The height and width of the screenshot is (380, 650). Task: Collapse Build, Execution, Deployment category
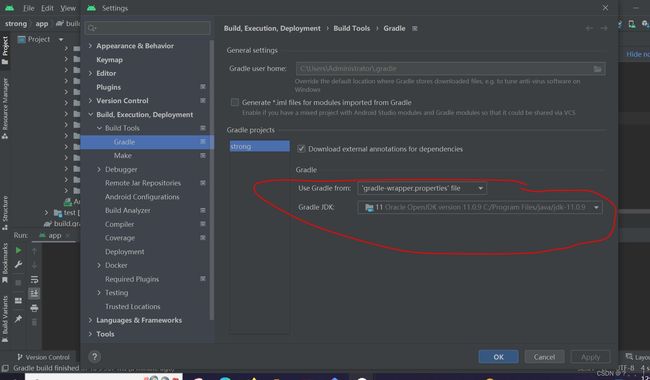pyautogui.click(x=90, y=114)
